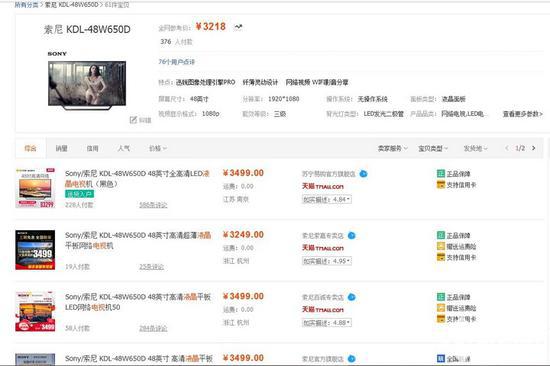Screen dimensions: 550x366
Task: Click the blue service icon in the bottom listing
Action: pos(441,359)
